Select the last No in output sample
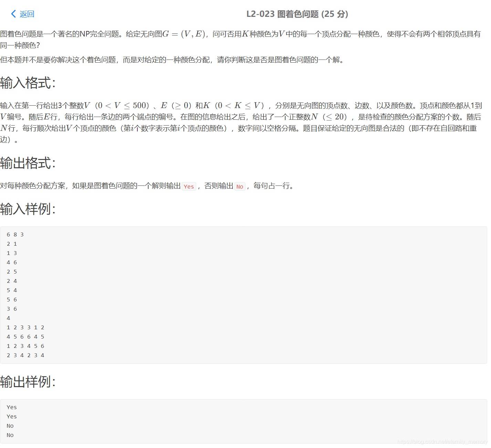 point(10,435)
